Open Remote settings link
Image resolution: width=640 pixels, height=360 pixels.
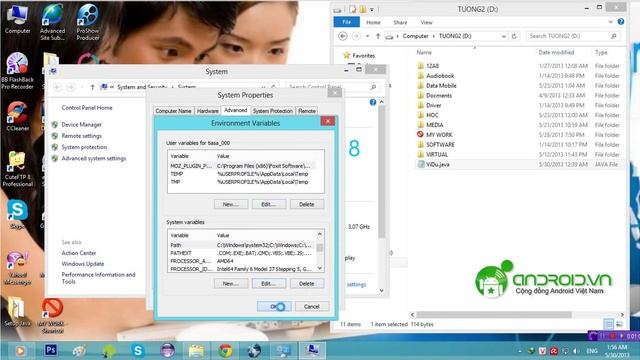click(x=81, y=136)
